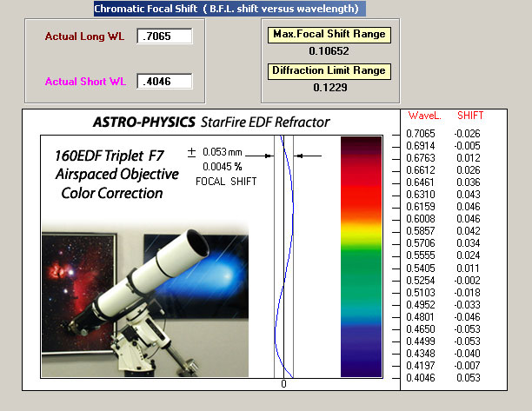Viewport: 532px width, 411px height.
Task: Select wavelength 0.5555 in table
Action: click(x=421, y=255)
